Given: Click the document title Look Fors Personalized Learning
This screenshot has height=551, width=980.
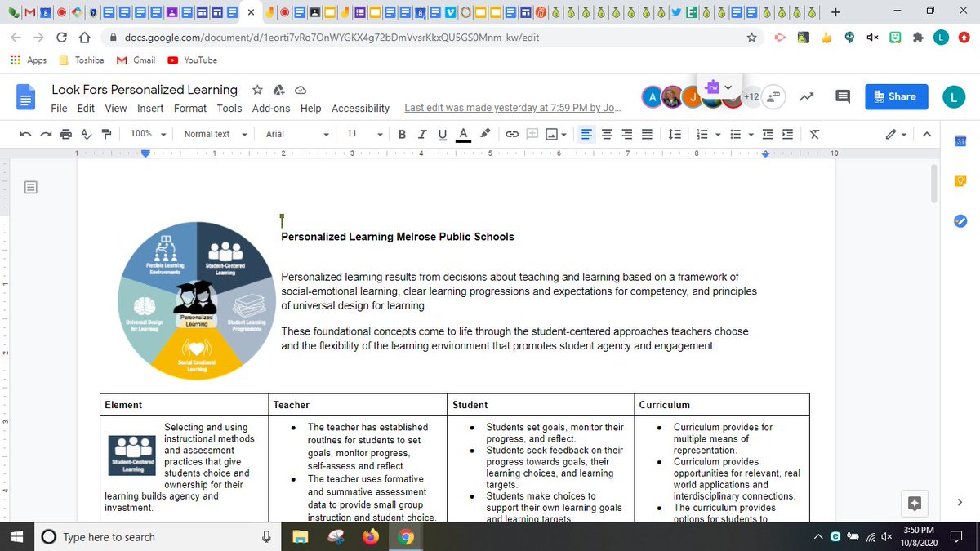Looking at the screenshot, I should (145, 90).
